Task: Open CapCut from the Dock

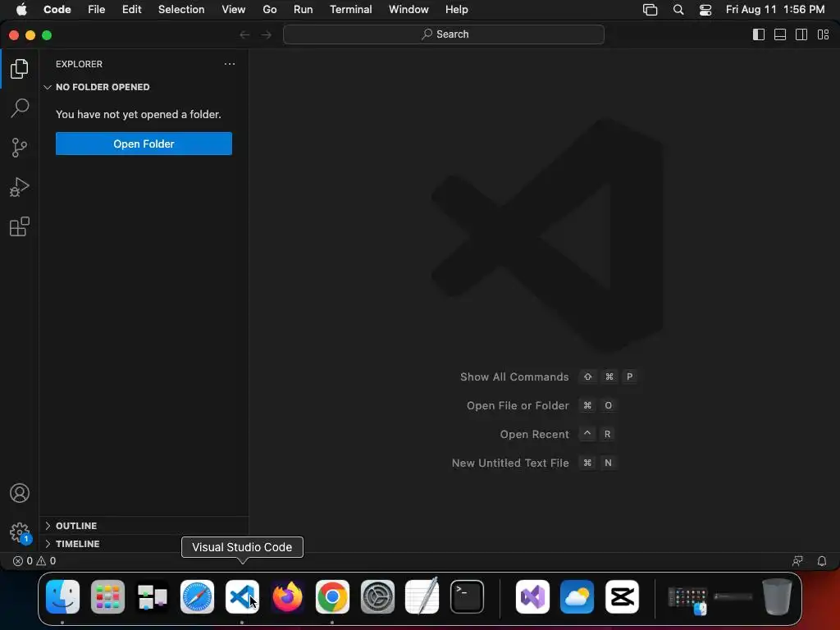Action: (x=622, y=596)
